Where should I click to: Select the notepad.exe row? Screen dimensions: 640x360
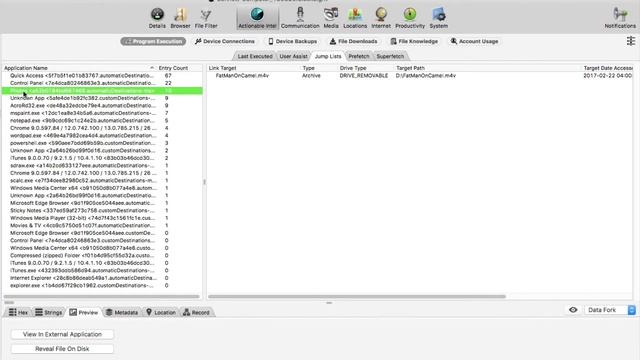102,120
